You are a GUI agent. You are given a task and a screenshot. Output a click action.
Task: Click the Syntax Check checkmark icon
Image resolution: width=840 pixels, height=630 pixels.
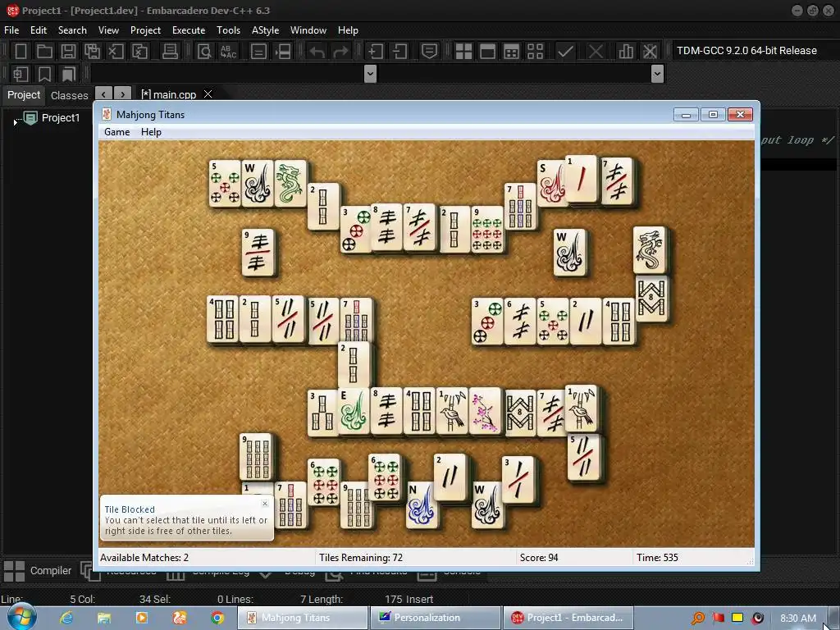[566, 52]
